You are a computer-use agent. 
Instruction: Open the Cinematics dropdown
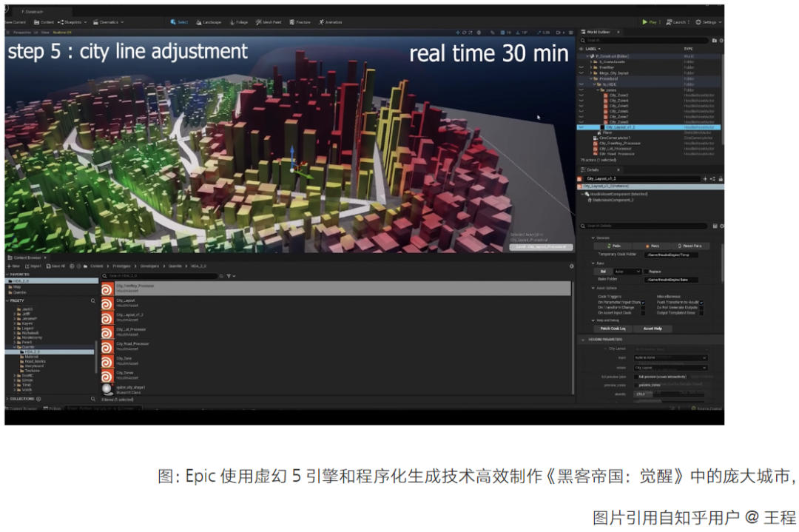click(x=109, y=22)
